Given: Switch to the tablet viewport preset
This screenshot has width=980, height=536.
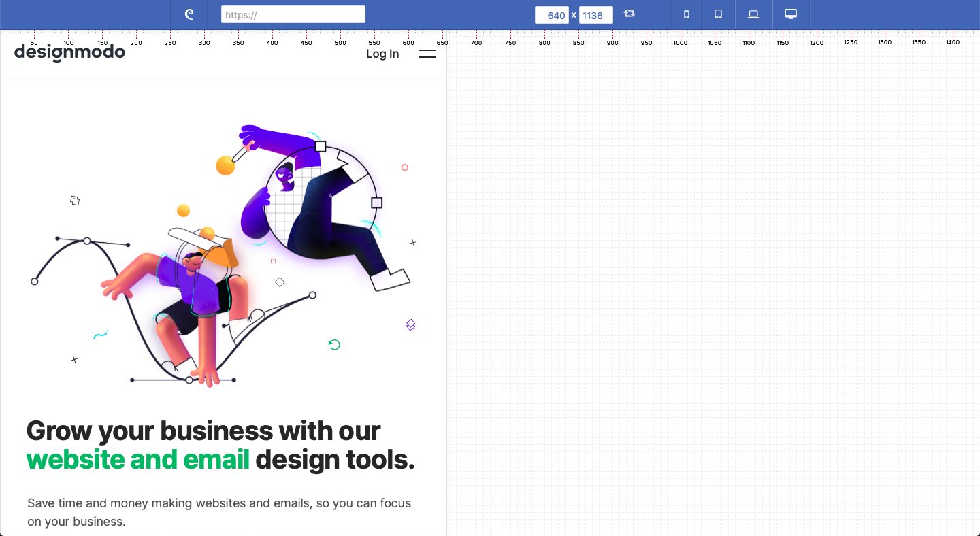Looking at the screenshot, I should click(718, 14).
